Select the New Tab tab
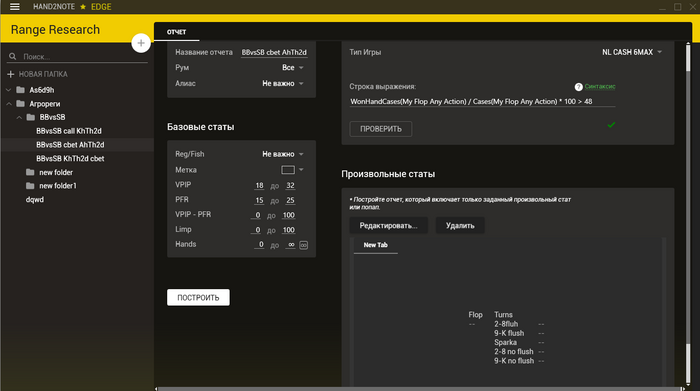 coord(375,245)
